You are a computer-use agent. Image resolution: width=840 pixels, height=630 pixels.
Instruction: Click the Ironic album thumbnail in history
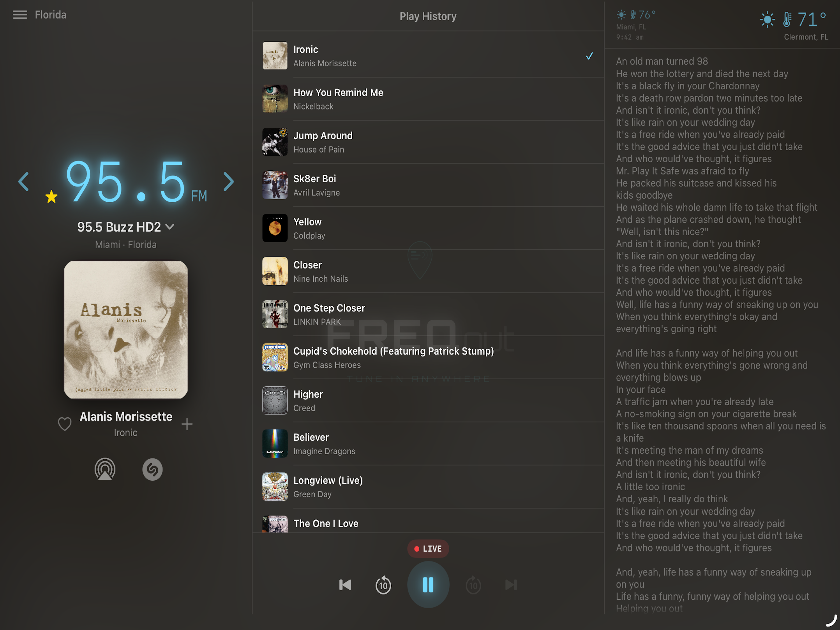(x=275, y=56)
